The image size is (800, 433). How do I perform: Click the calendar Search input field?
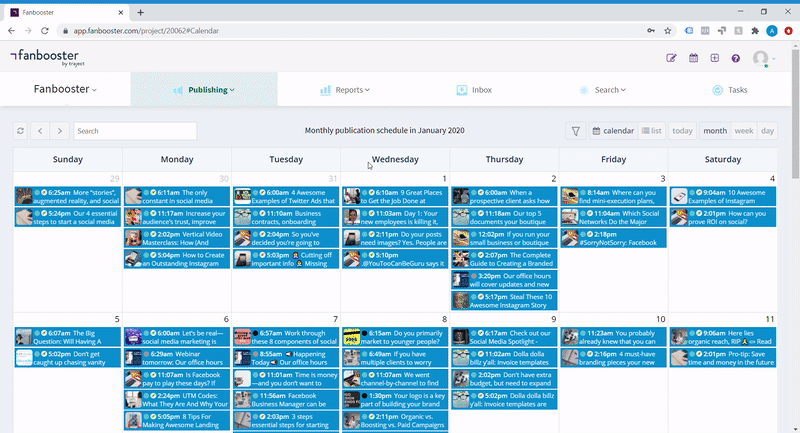pyautogui.click(x=135, y=131)
